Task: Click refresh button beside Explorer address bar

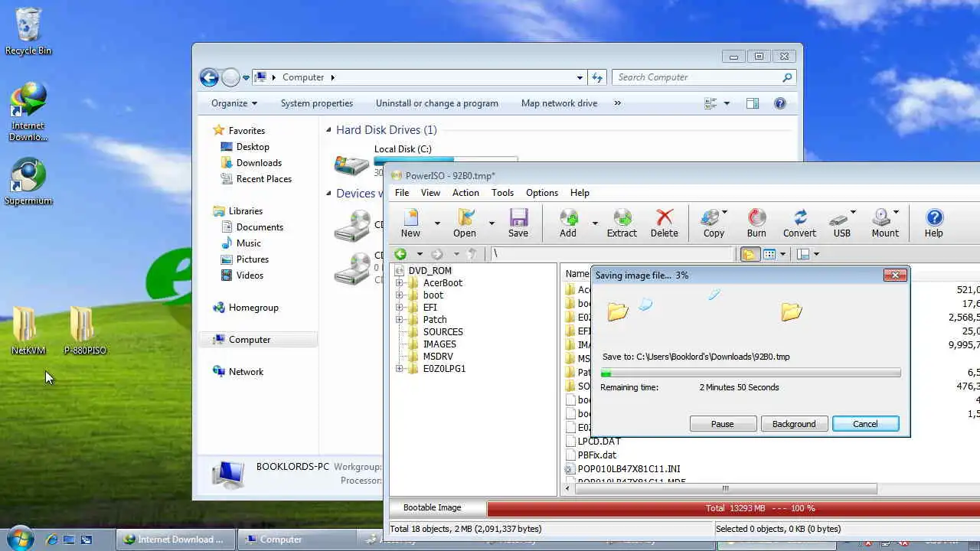Action: pos(598,77)
